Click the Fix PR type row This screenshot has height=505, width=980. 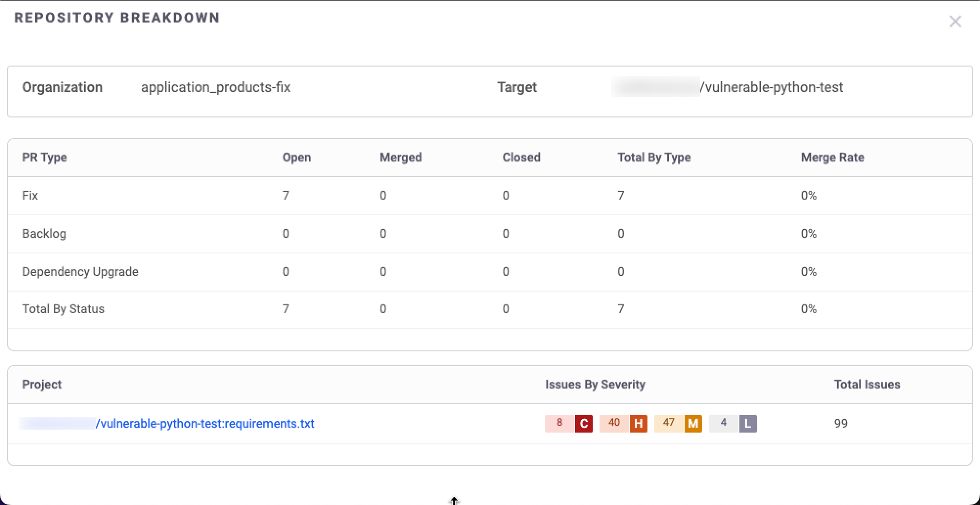[30, 195]
